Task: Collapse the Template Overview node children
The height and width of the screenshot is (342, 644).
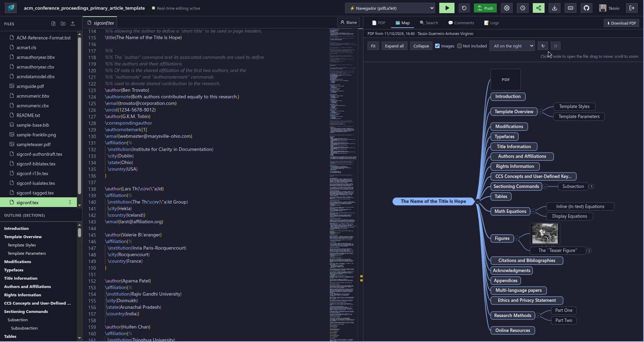Action: [540, 111]
